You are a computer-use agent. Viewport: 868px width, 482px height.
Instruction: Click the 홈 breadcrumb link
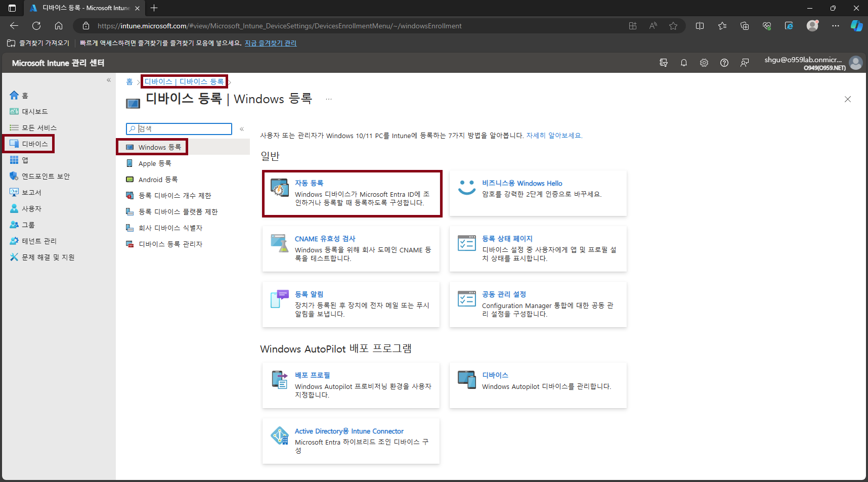click(129, 82)
